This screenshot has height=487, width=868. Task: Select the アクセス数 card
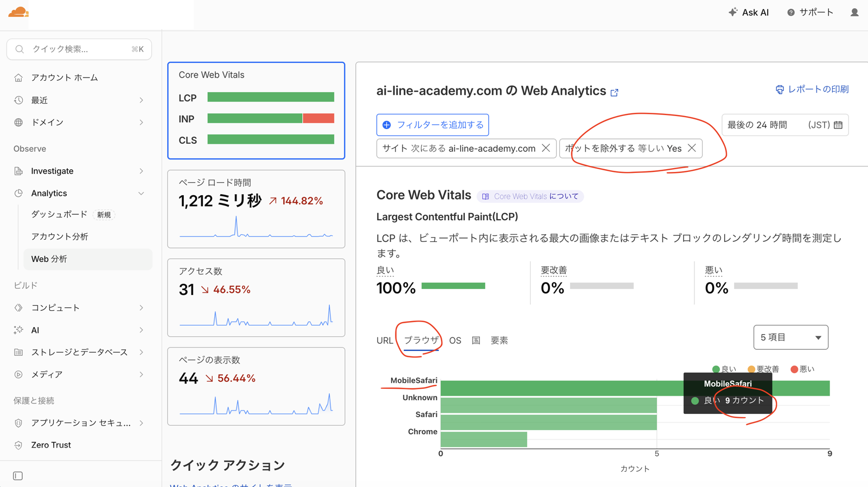tap(256, 297)
